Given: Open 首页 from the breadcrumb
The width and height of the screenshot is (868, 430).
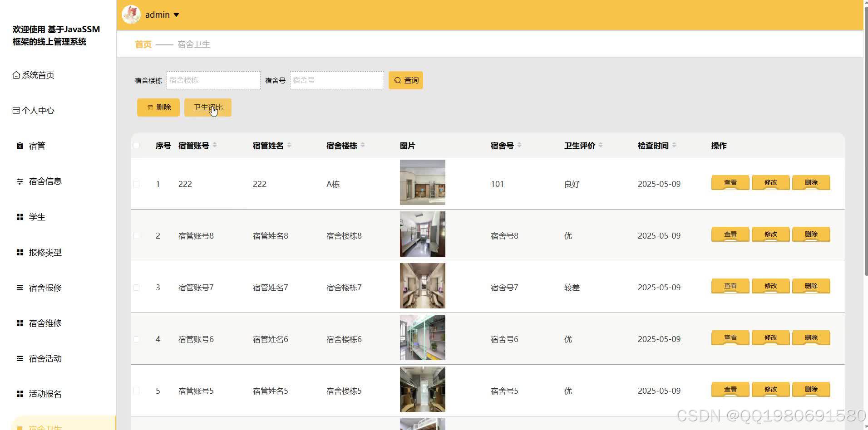Looking at the screenshot, I should (142, 44).
